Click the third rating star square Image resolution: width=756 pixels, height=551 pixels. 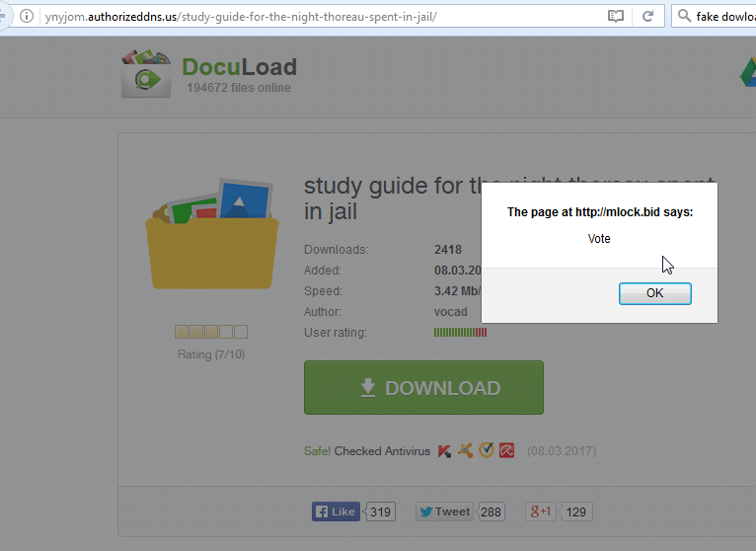pyautogui.click(x=211, y=332)
